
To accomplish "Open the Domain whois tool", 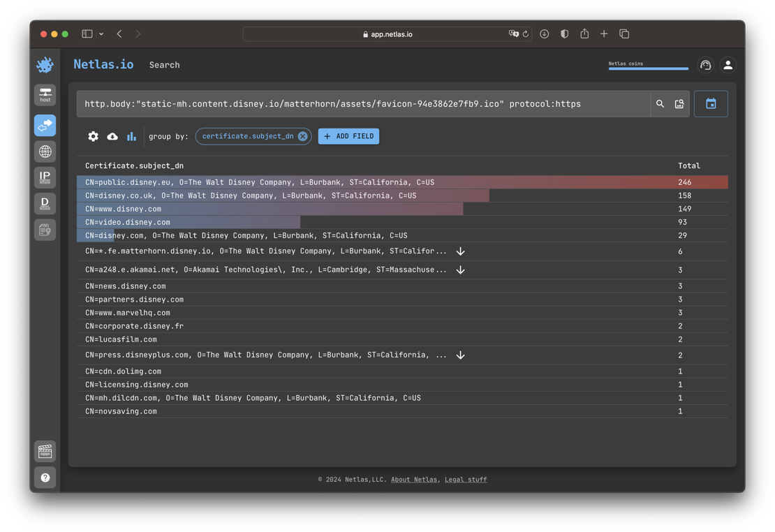I will click(x=45, y=203).
